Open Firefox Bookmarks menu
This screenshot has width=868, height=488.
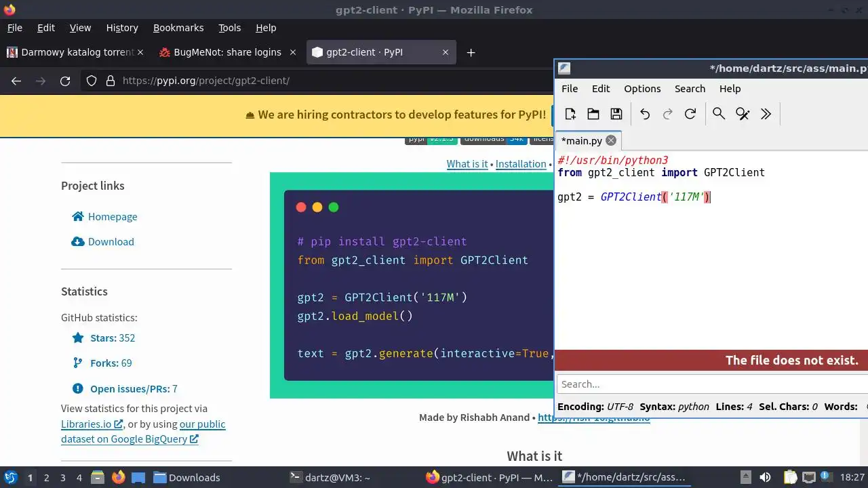point(178,28)
